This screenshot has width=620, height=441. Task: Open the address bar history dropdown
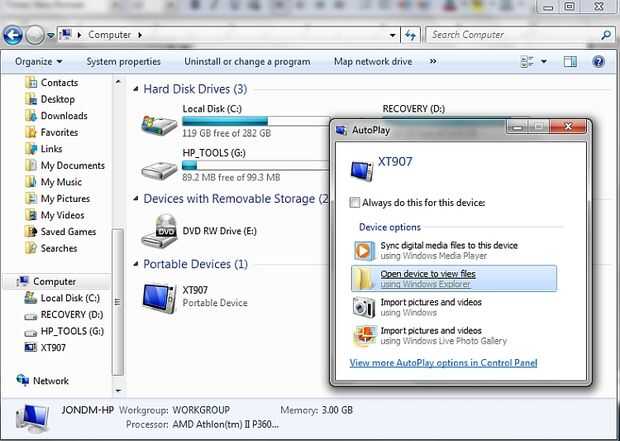coord(392,35)
